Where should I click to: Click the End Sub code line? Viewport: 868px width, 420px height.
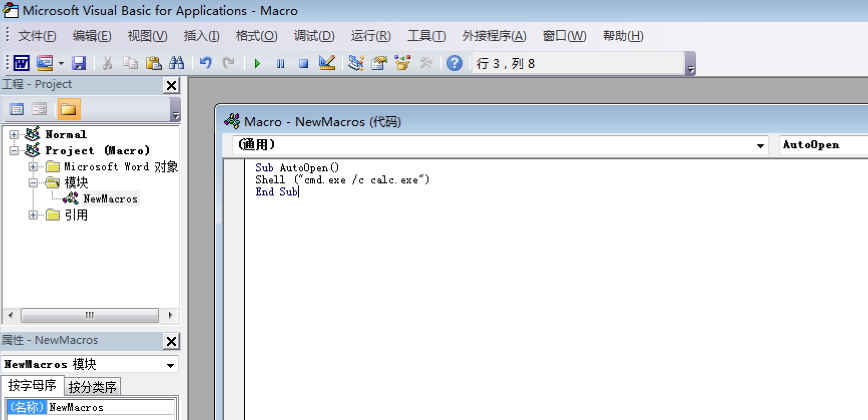point(277,192)
